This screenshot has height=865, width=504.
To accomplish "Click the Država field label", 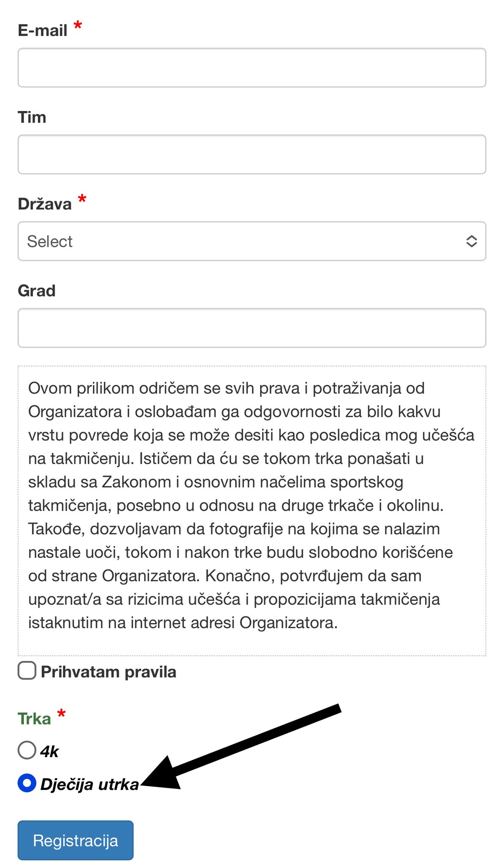I will click(45, 204).
